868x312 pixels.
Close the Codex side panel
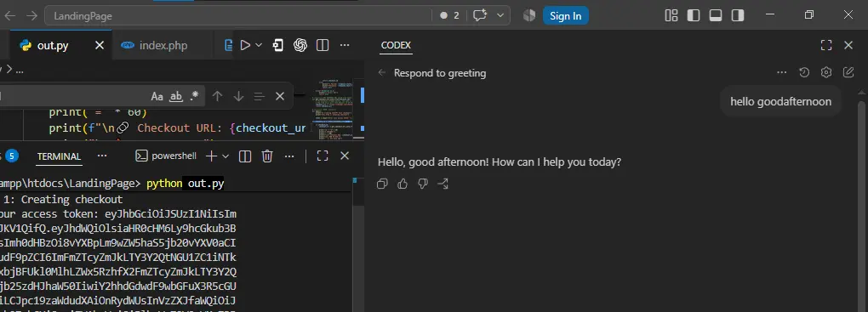(848, 45)
